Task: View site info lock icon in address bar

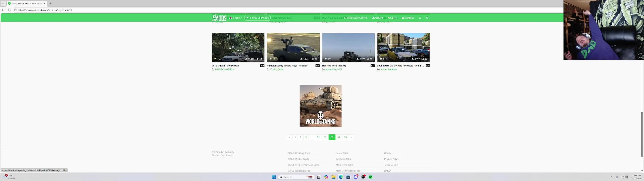Action: click(15, 10)
